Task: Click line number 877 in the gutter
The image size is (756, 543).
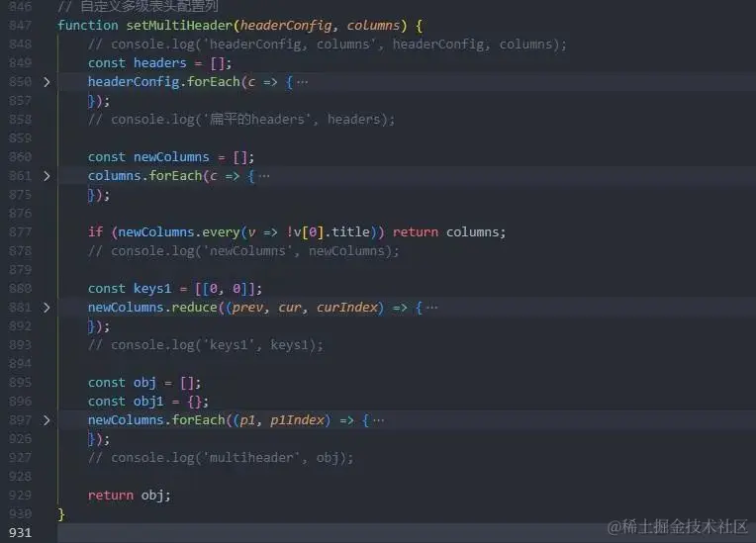Action: (x=20, y=232)
